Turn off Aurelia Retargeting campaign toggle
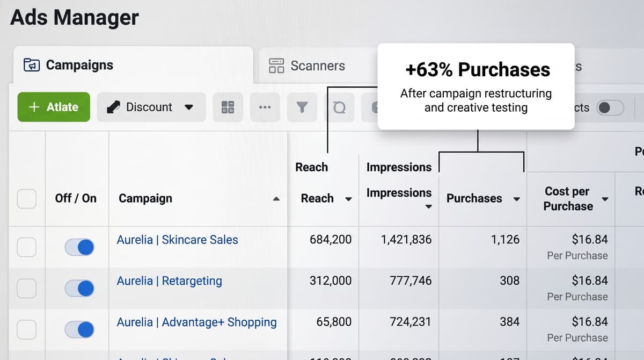Image resolution: width=644 pixels, height=360 pixels. point(79,289)
